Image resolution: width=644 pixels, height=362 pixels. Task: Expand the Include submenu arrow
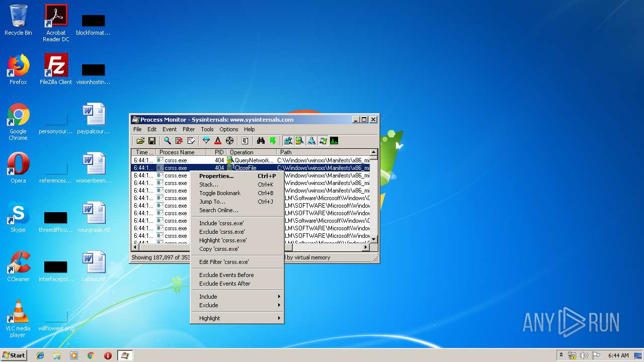(x=279, y=297)
